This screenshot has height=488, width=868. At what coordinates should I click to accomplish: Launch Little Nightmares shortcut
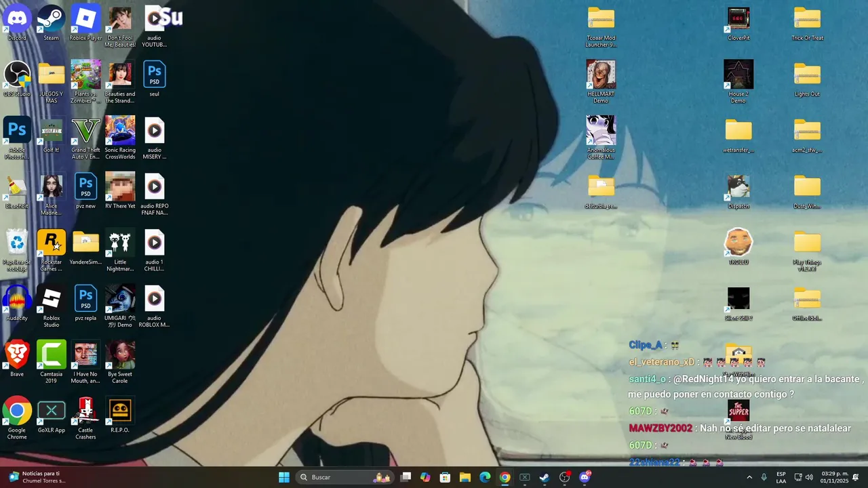pyautogui.click(x=120, y=251)
